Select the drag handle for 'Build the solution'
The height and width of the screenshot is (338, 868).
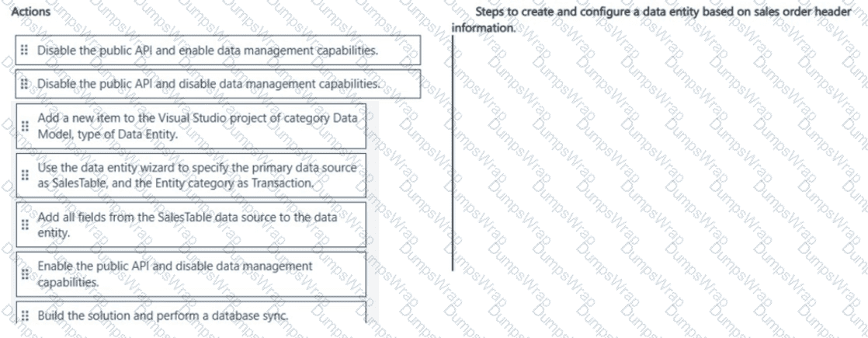point(24,316)
